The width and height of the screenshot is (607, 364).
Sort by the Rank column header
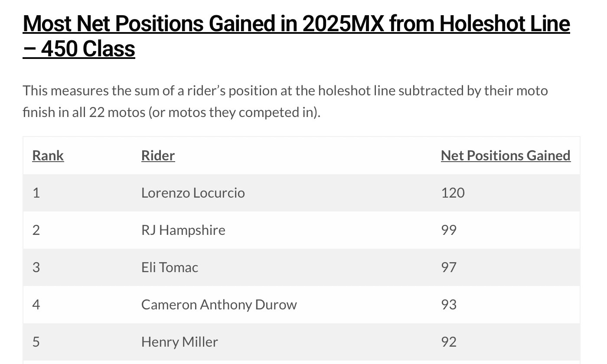click(x=48, y=156)
